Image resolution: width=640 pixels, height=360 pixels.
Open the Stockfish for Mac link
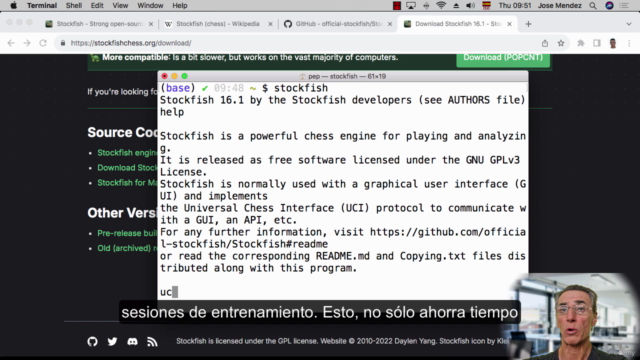pyautogui.click(x=127, y=183)
